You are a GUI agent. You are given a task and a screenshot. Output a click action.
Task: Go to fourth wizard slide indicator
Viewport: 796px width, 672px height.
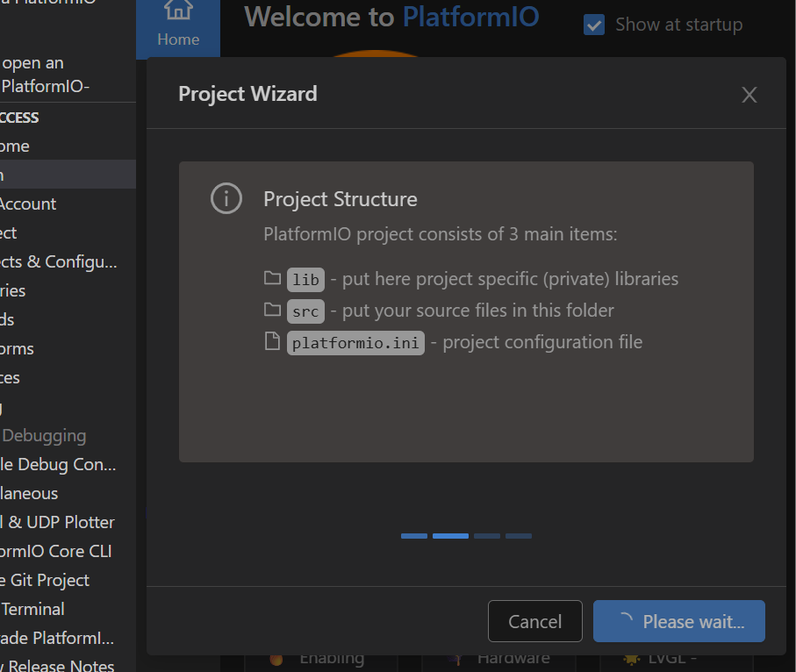[x=519, y=536]
